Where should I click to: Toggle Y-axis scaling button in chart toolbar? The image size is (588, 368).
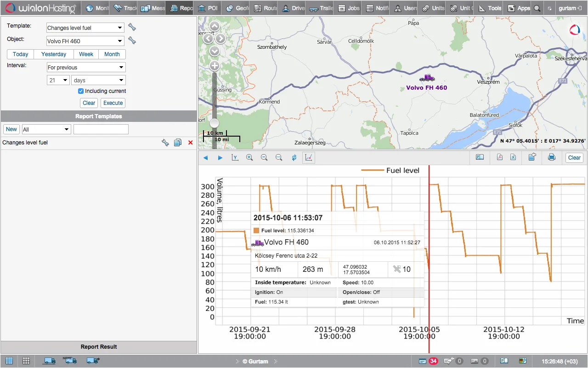(235, 158)
